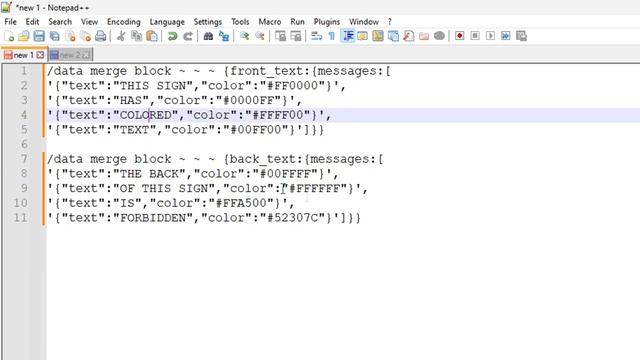Open Find with the binoculars icon
Screen dimensions: 640x360
pos(208,36)
